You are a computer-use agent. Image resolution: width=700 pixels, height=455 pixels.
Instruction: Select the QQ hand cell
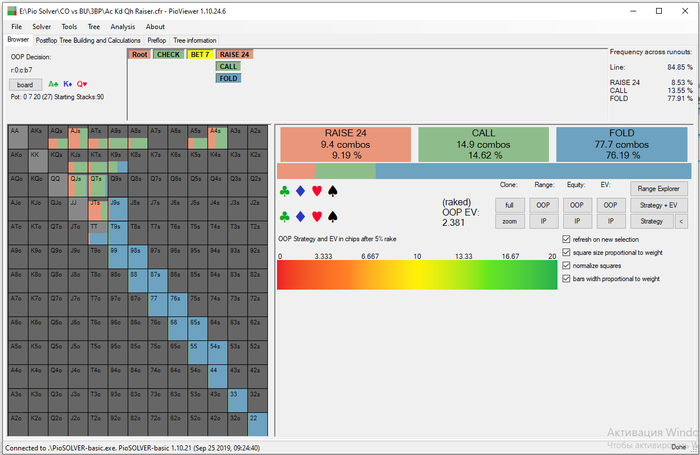58,185
